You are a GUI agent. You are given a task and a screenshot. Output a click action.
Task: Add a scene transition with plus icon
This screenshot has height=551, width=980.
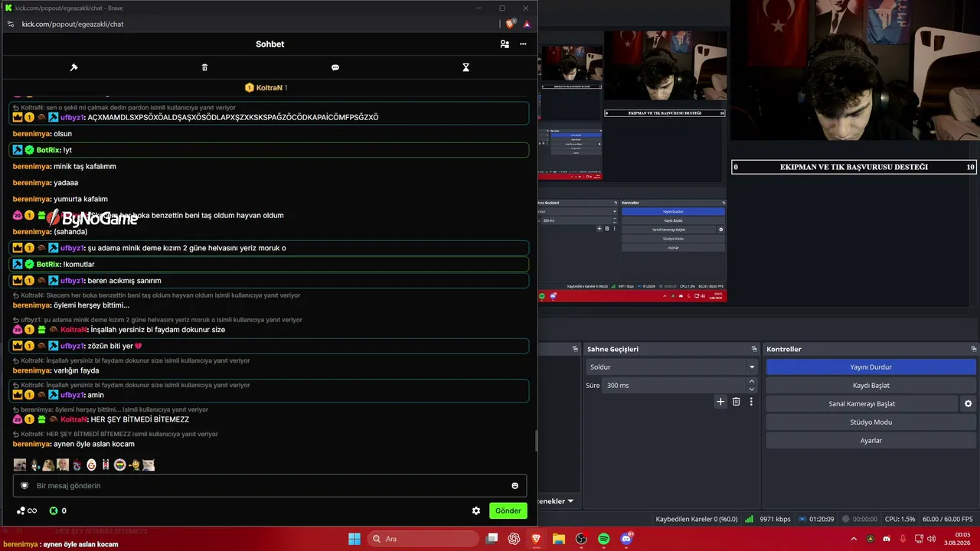[720, 402]
